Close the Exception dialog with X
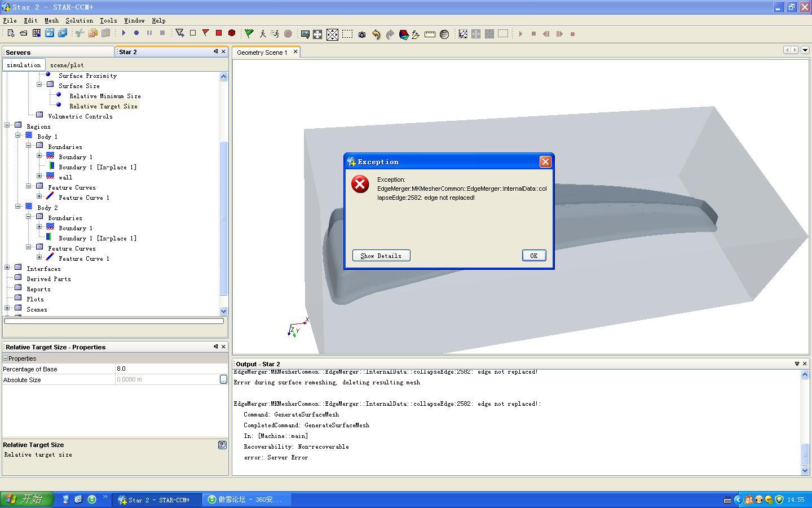 point(545,162)
